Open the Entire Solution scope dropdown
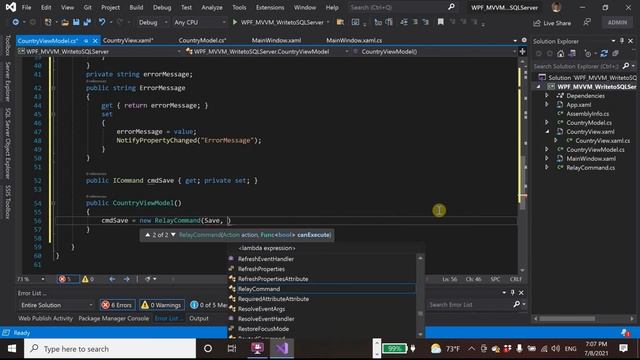 point(57,305)
